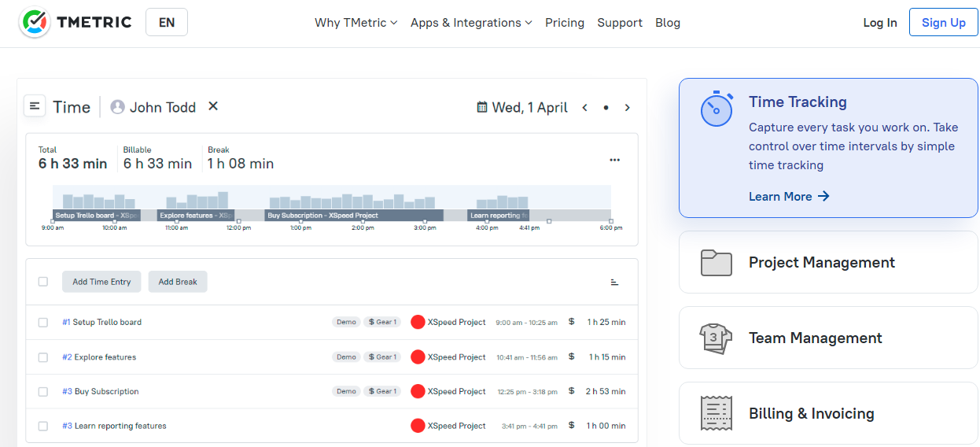Click the dollar billable icon for Buy Subscription
The width and height of the screenshot is (980, 447).
tap(572, 391)
